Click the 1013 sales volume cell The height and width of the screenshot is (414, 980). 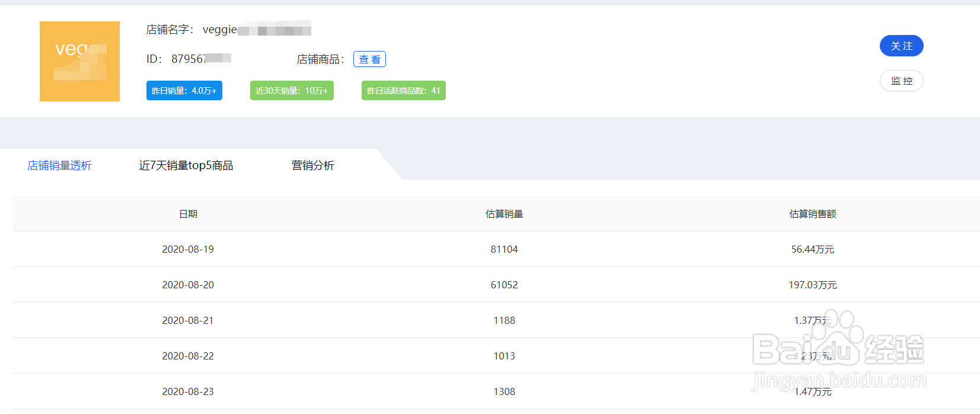click(x=504, y=356)
